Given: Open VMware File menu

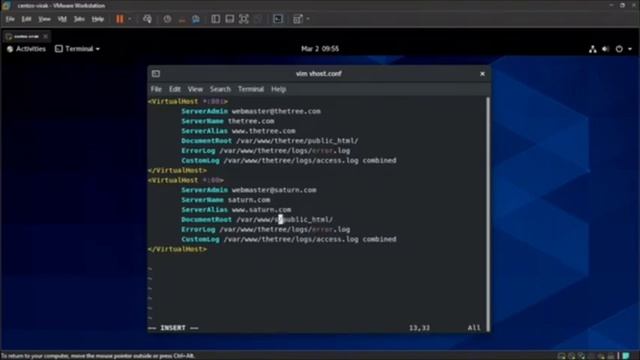Looking at the screenshot, I should tap(10, 19).
